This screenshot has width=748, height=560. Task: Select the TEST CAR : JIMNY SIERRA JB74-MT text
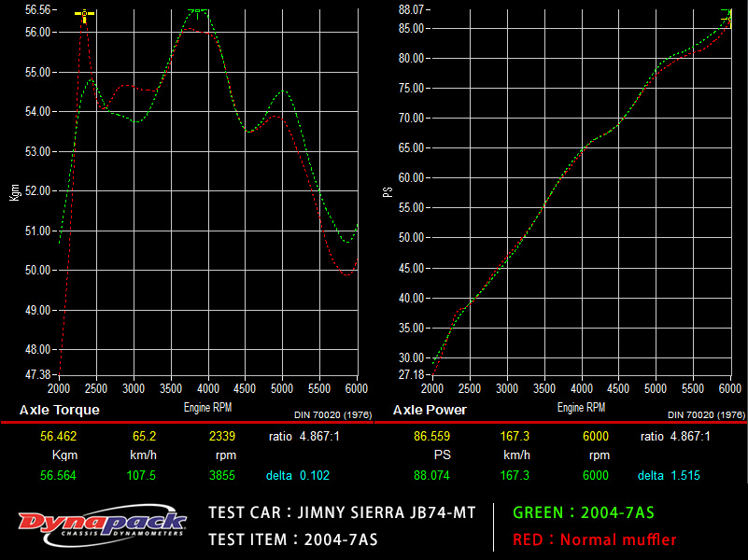pyautogui.click(x=343, y=512)
